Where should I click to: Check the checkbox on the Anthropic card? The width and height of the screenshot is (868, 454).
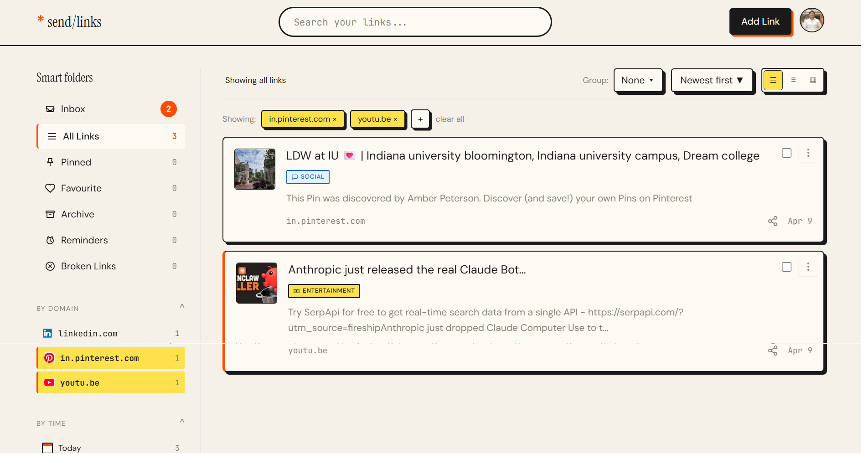click(x=786, y=267)
